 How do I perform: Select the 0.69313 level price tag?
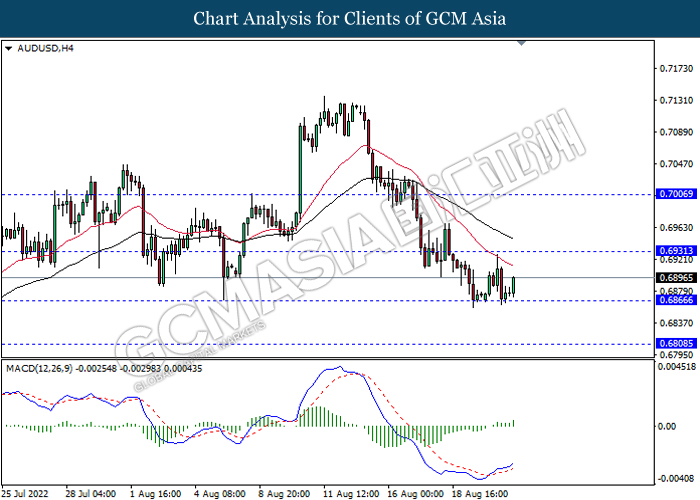tap(676, 250)
